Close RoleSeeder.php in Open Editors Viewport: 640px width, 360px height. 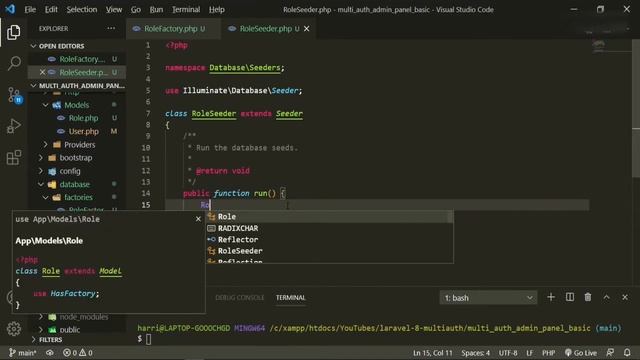[x=42, y=72]
